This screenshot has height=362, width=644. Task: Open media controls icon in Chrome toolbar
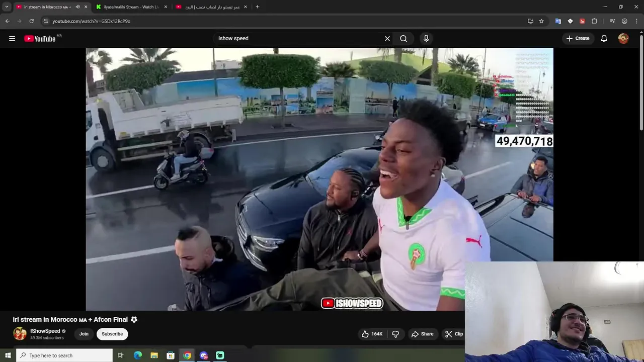tap(612, 21)
